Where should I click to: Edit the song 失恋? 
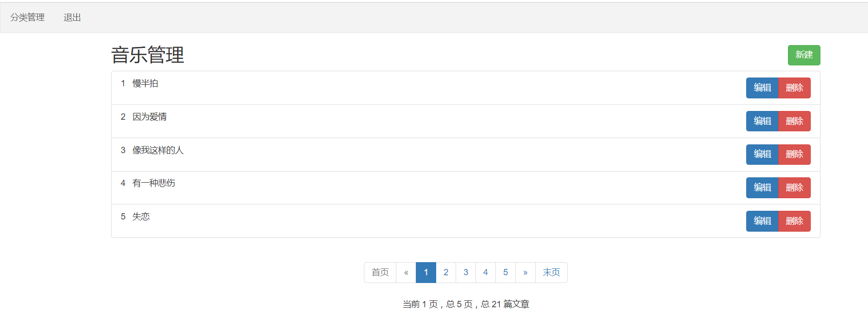[x=762, y=221]
